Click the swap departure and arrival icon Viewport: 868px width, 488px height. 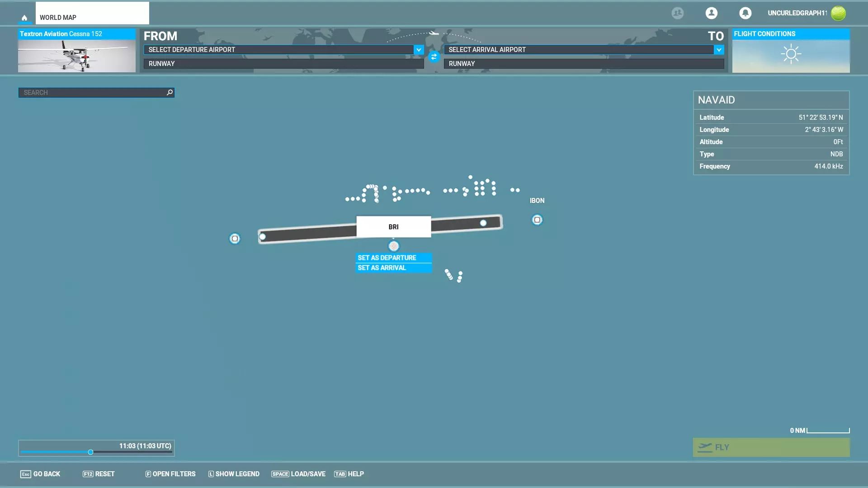click(434, 57)
